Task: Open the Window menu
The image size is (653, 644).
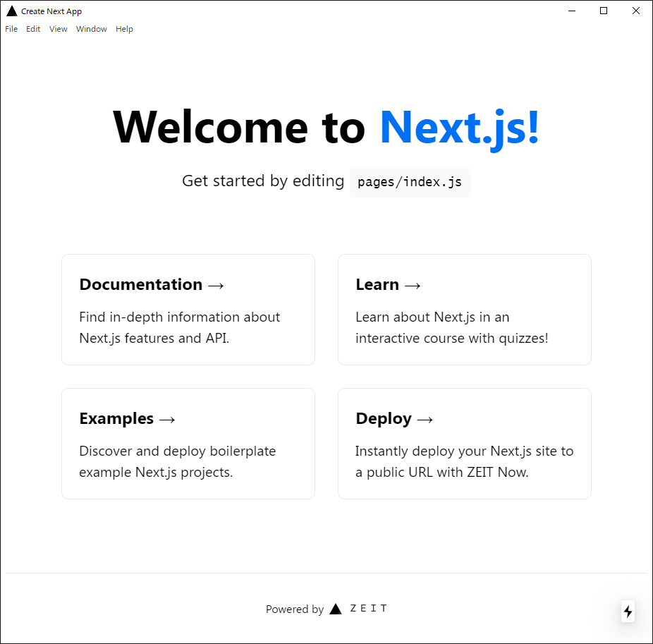Action: coord(92,29)
